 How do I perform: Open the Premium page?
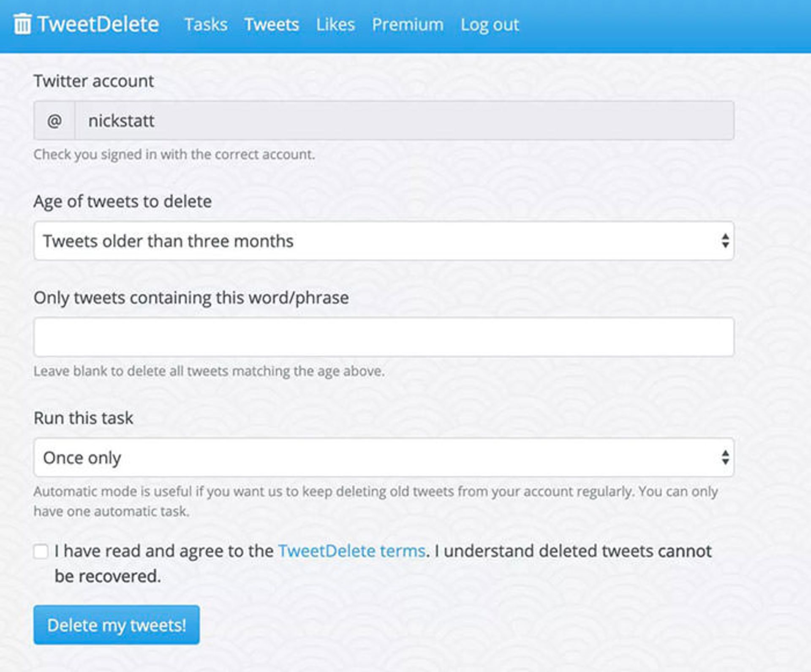pos(408,24)
